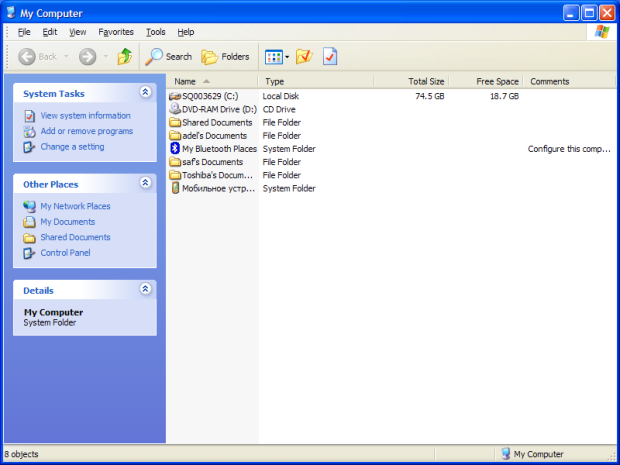Collapse the Other Places panel
The width and height of the screenshot is (620, 465).
145,183
